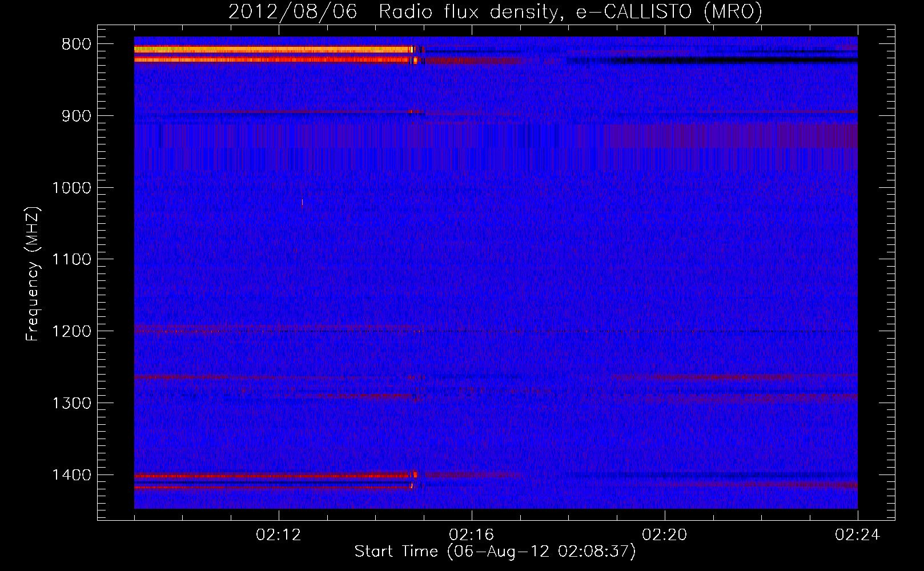Click the 1100 frequency tick label
This screenshot has width=924, height=571.
pyautogui.click(x=71, y=260)
